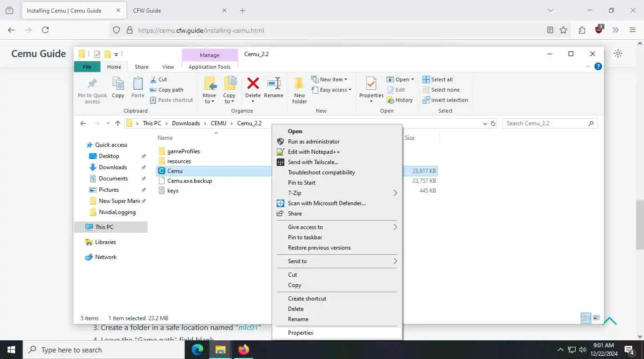Viewport: 644px width, 359px height.
Task: Switch to the View ribbon tab
Action: (x=168, y=67)
